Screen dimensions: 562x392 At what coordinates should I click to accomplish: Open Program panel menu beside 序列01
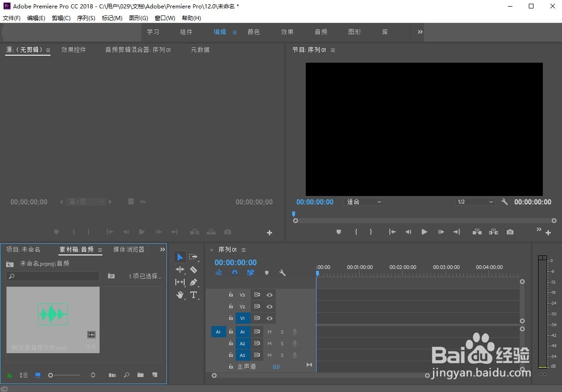[333, 50]
